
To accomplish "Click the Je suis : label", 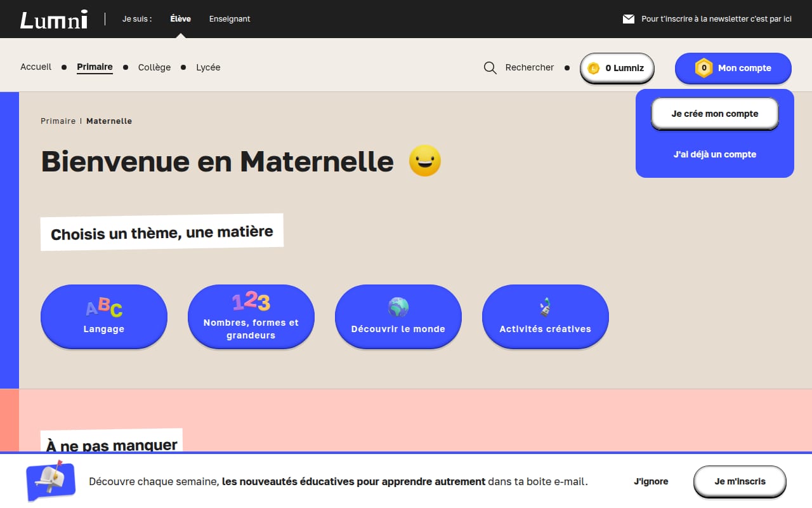I will (x=137, y=19).
